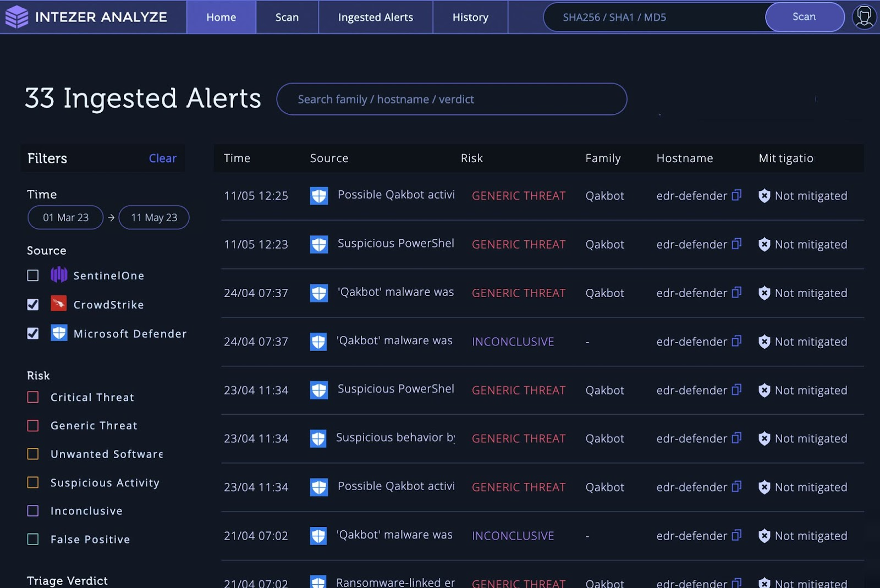
Task: Click the Intezer Analyze logo icon
Action: [16, 17]
